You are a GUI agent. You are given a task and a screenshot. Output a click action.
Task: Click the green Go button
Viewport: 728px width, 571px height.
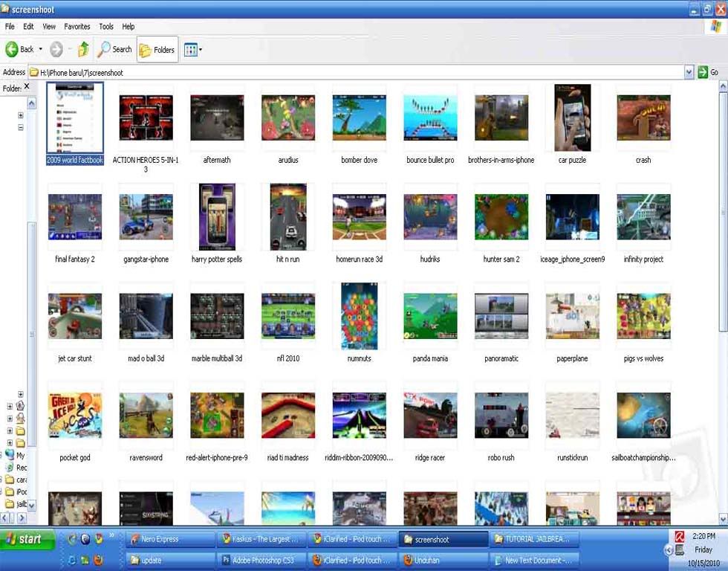click(708, 72)
